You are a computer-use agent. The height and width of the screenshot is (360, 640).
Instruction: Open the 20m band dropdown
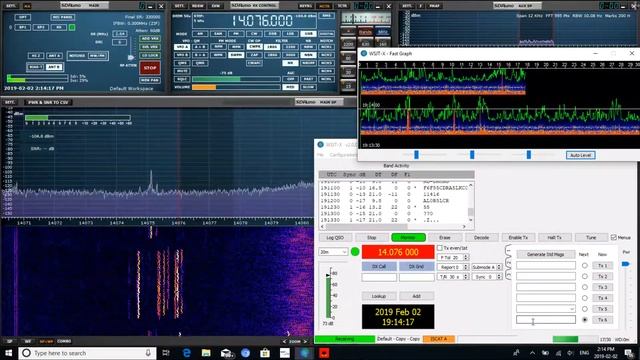(333, 252)
